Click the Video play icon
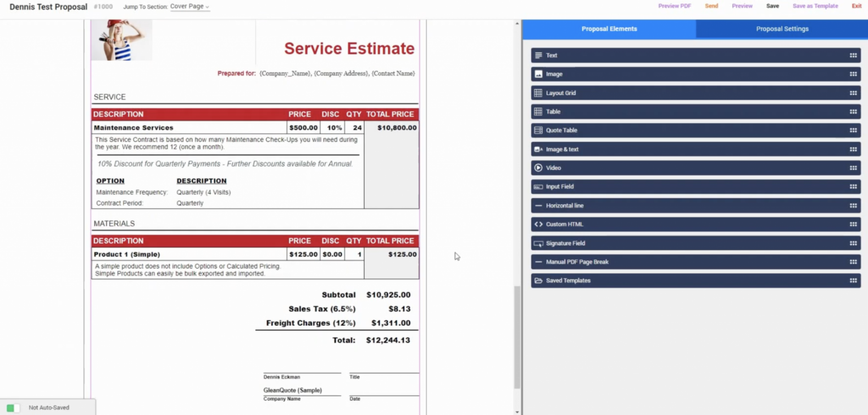Screen dimensions: 868x415 (x=538, y=168)
